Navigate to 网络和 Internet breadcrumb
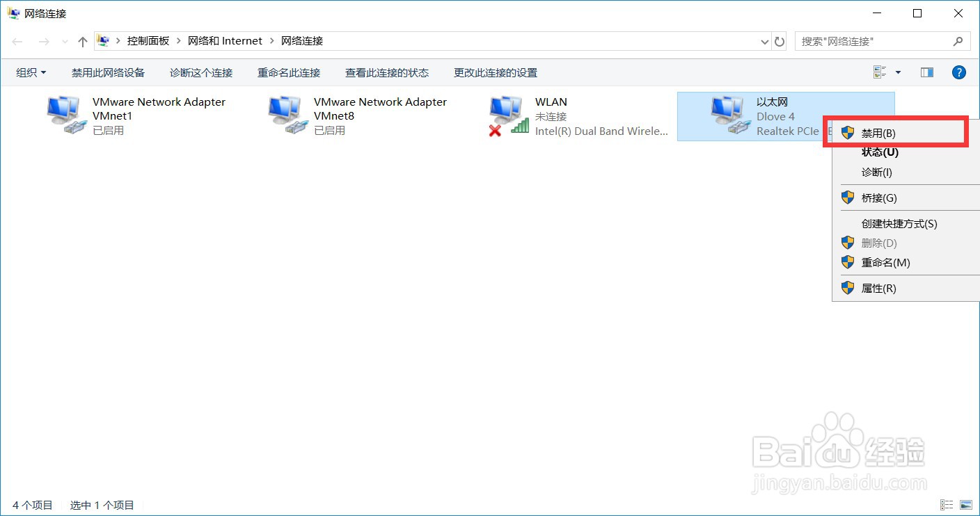980x516 pixels. 225,41
